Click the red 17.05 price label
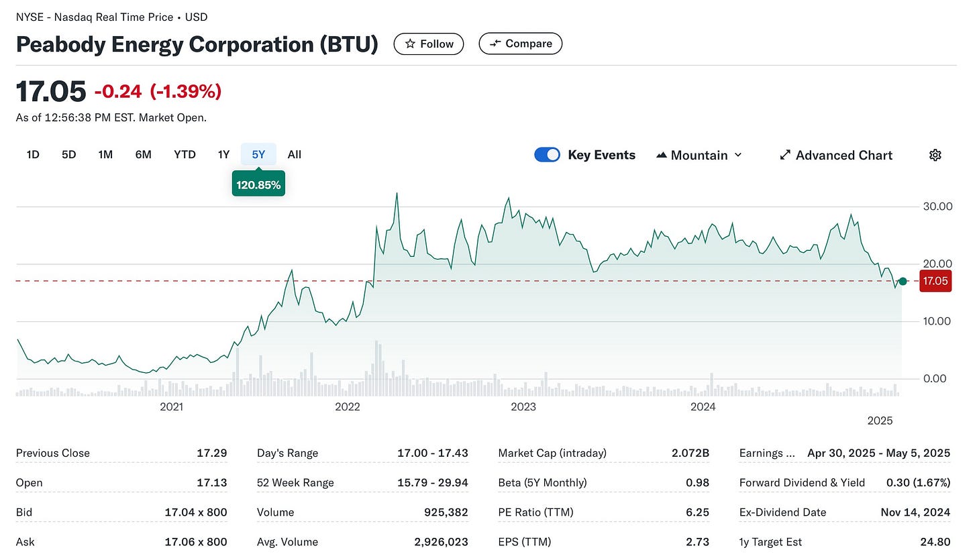Screen dimensions: 977x560 pos(935,281)
